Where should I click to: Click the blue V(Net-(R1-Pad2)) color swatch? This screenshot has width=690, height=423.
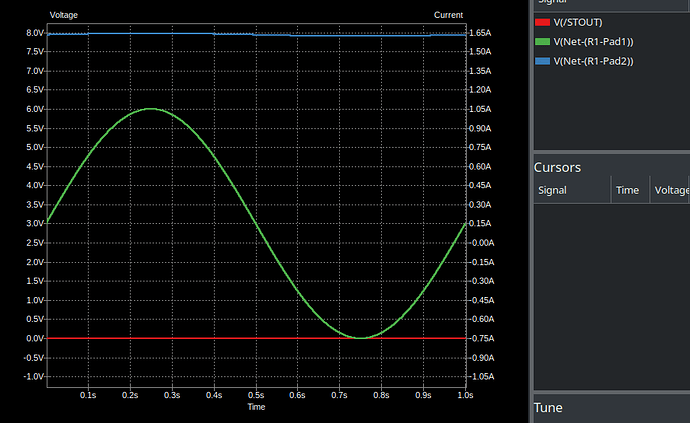(x=542, y=61)
